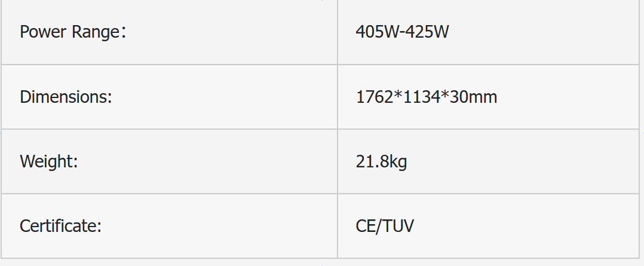The width and height of the screenshot is (644, 266).
Task: Click the colon after "Power Range"
Action: coord(123,32)
